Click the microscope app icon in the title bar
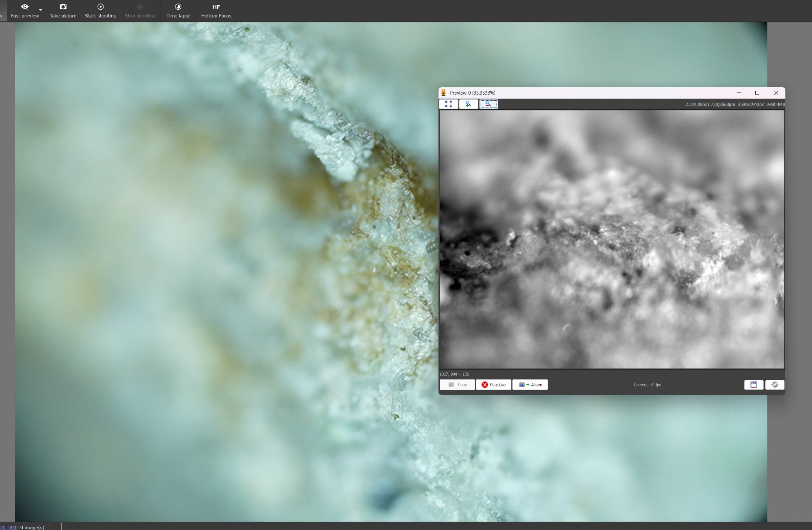This screenshot has height=530, width=812. tap(444, 93)
